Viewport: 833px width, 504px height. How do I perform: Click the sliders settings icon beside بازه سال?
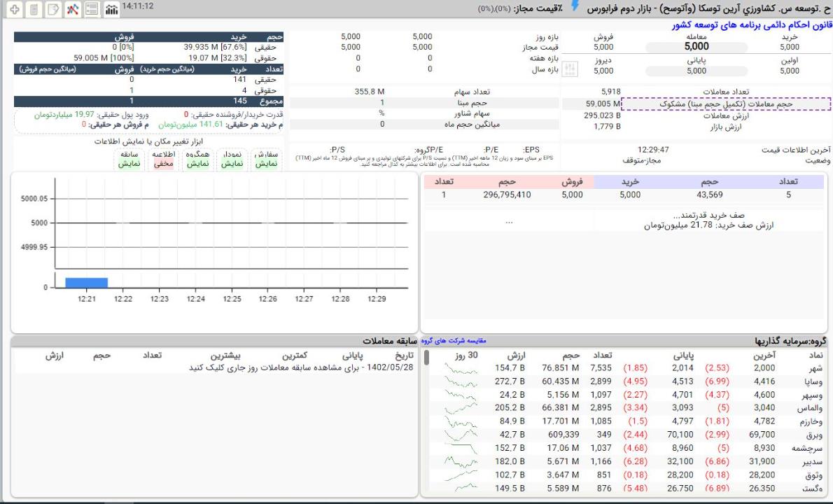pyautogui.click(x=570, y=69)
